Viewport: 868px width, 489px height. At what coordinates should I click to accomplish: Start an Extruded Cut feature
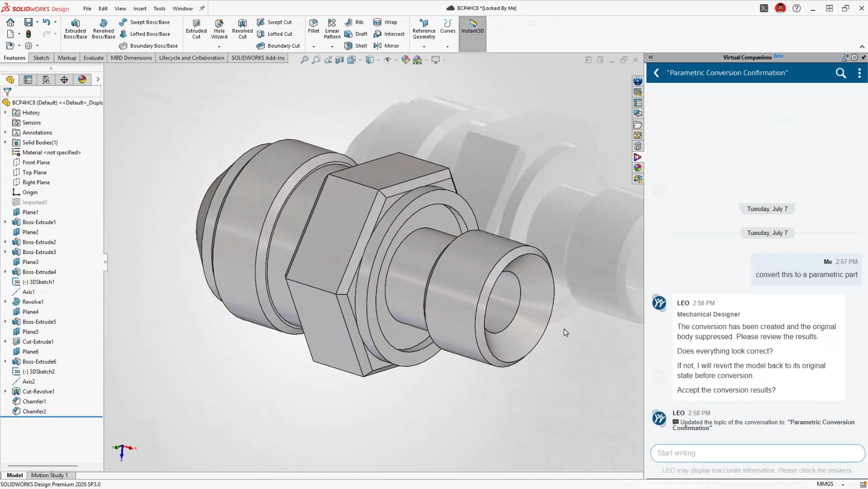click(x=196, y=29)
